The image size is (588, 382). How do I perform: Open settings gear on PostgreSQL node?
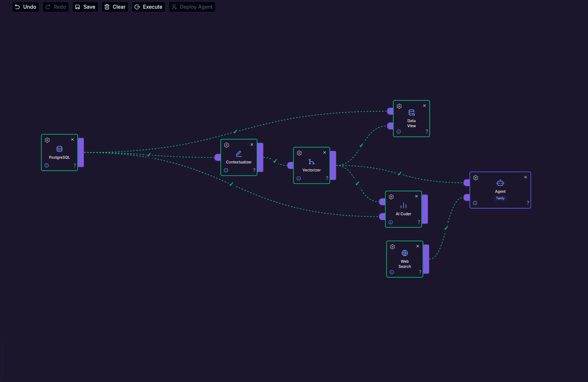[47, 140]
